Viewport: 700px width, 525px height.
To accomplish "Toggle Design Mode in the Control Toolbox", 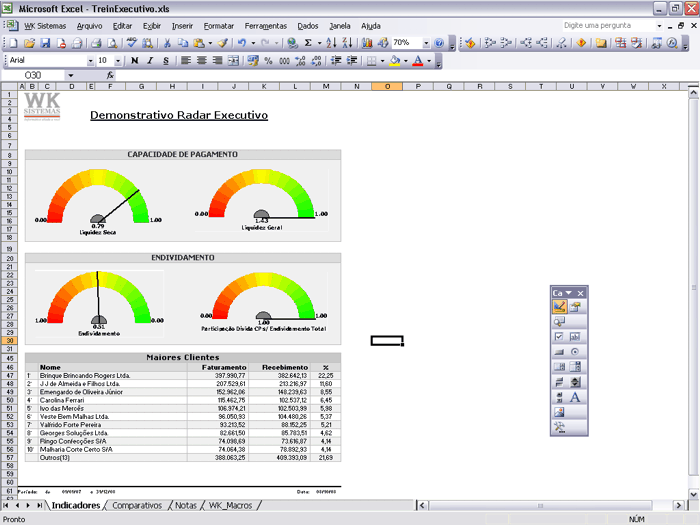I will 559,307.
